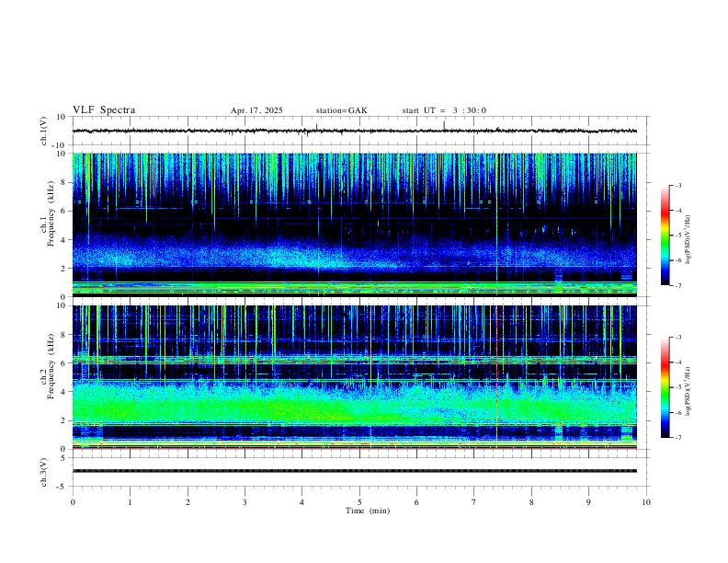This screenshot has height=563, width=728.
Task: Click the ch.1 voltage waveform trace
Action: 355,131
